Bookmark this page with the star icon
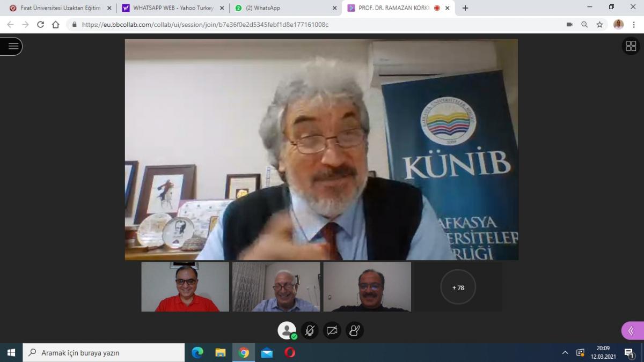The width and height of the screenshot is (644, 362). [x=599, y=25]
